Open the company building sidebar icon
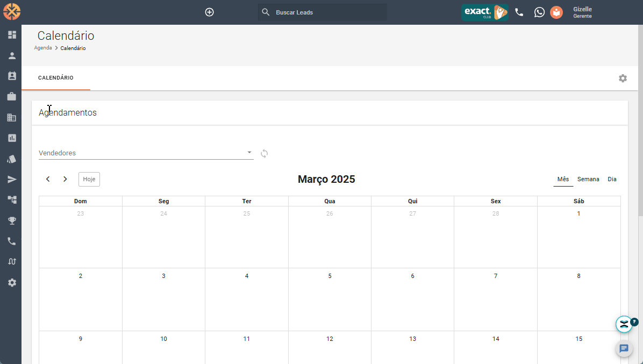Image resolution: width=643 pixels, height=364 pixels. pyautogui.click(x=12, y=118)
